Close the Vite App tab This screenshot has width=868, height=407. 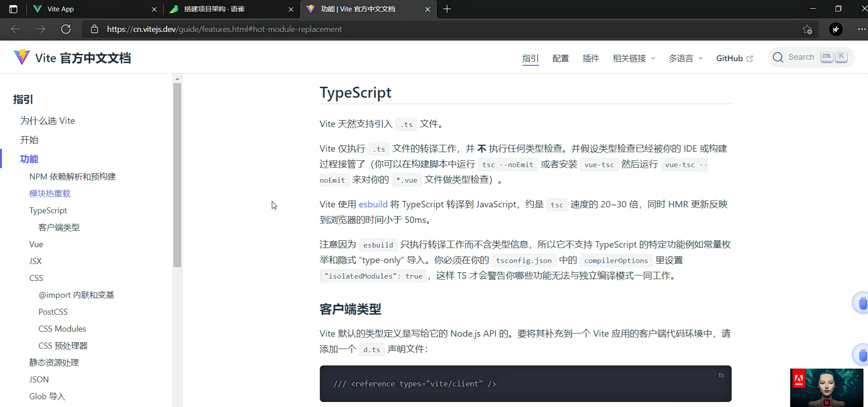pos(154,9)
